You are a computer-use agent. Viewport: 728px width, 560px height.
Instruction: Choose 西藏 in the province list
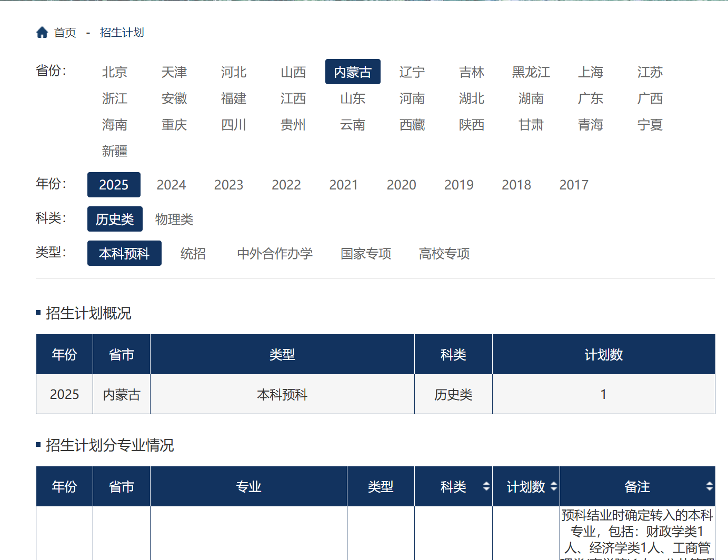click(x=412, y=125)
